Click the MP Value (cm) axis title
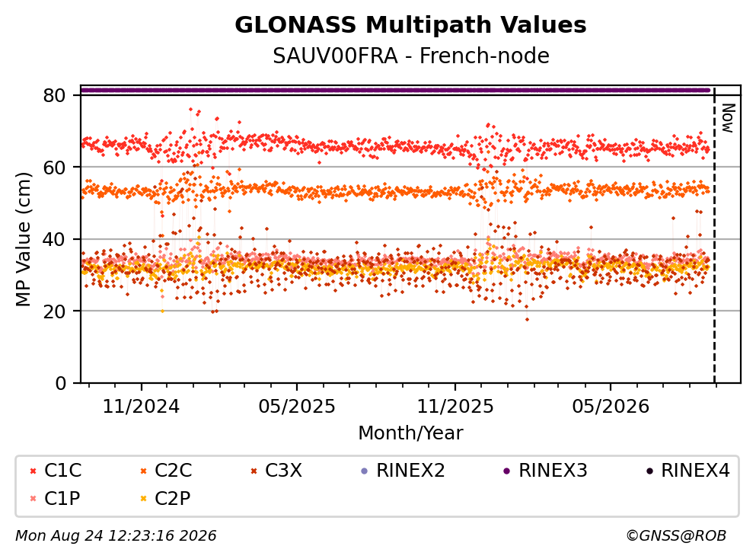The image size is (756, 559). click(23, 239)
